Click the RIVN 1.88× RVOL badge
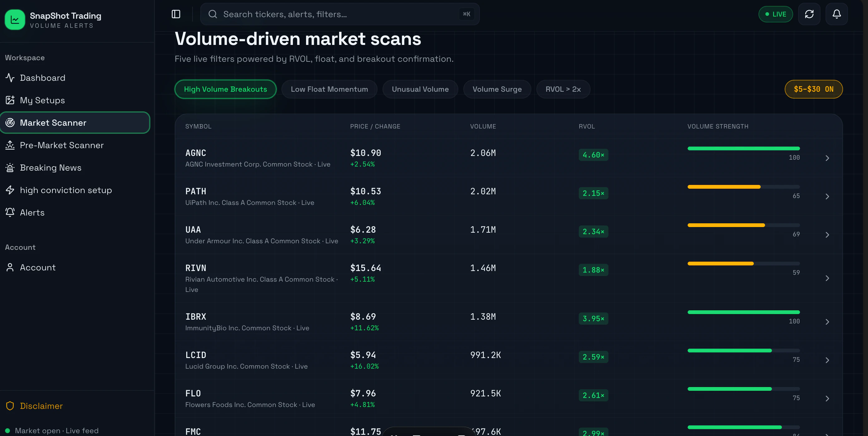 point(593,270)
